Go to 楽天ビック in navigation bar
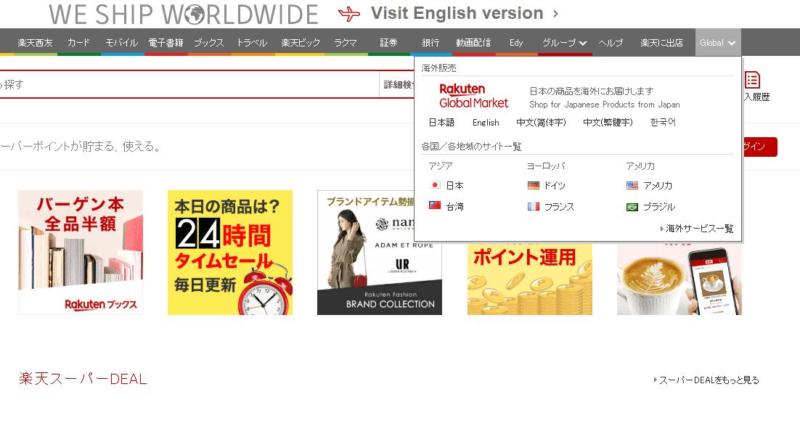The height and width of the screenshot is (421, 800). click(301, 43)
